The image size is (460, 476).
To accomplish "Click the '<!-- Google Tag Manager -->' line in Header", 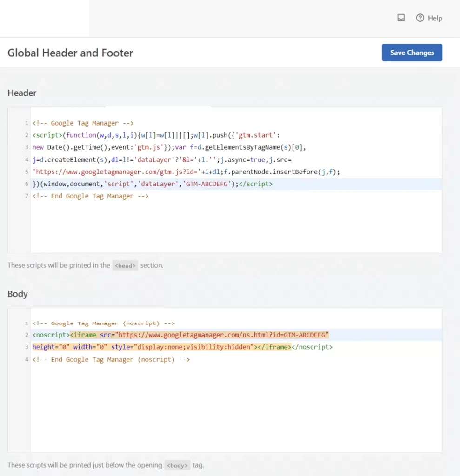I will coord(83,123).
